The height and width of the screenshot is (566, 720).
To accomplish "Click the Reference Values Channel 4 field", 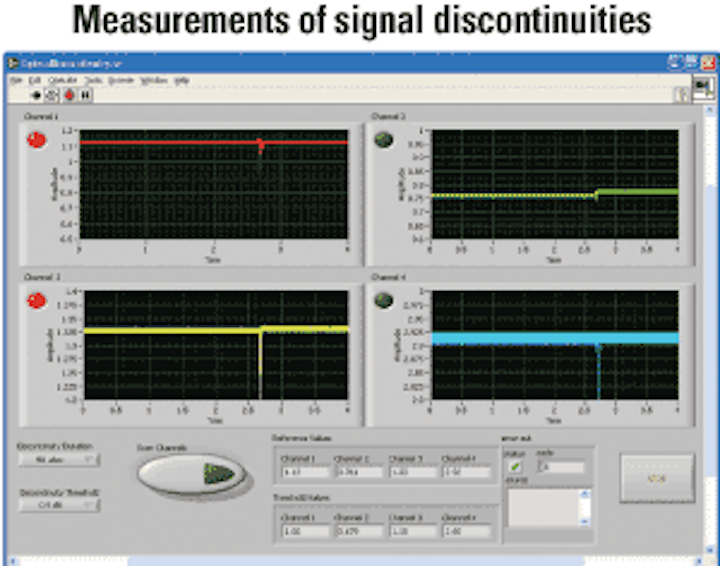I will tap(467, 471).
